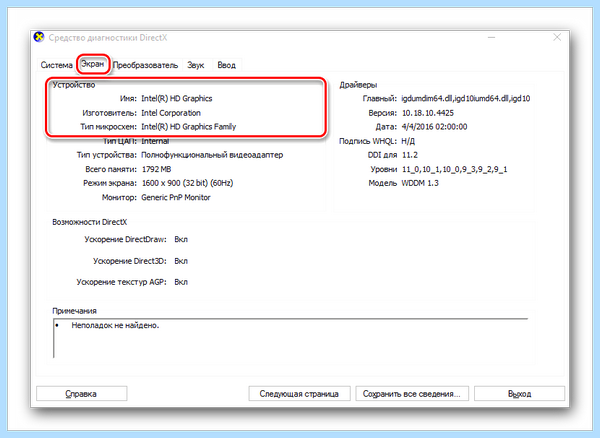Click driver version 10.18.10.4425
Viewport: 600px width, 438px height.
point(428,113)
